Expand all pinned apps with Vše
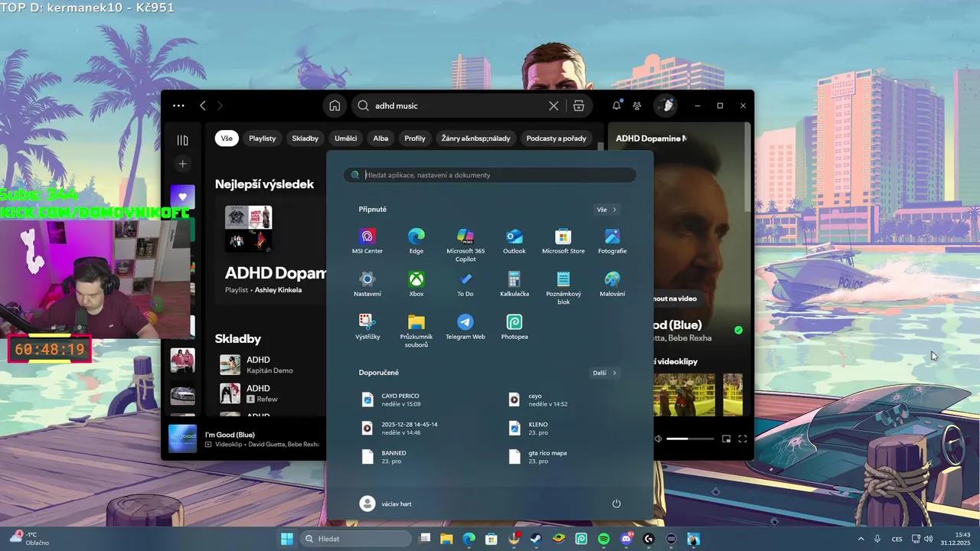 pos(606,209)
